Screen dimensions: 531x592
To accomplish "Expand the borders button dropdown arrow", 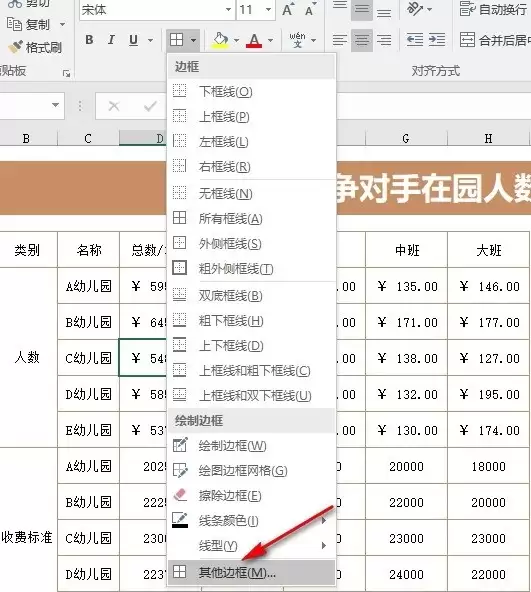I will (x=193, y=40).
